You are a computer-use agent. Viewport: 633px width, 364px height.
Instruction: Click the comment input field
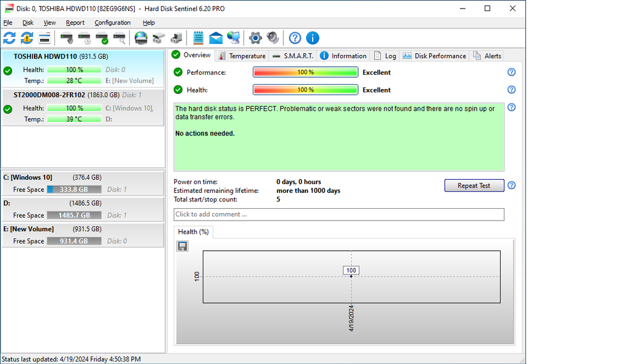click(x=339, y=214)
